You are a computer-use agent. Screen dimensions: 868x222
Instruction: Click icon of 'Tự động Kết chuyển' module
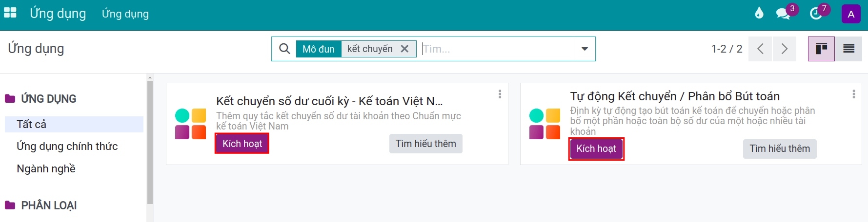click(545, 124)
